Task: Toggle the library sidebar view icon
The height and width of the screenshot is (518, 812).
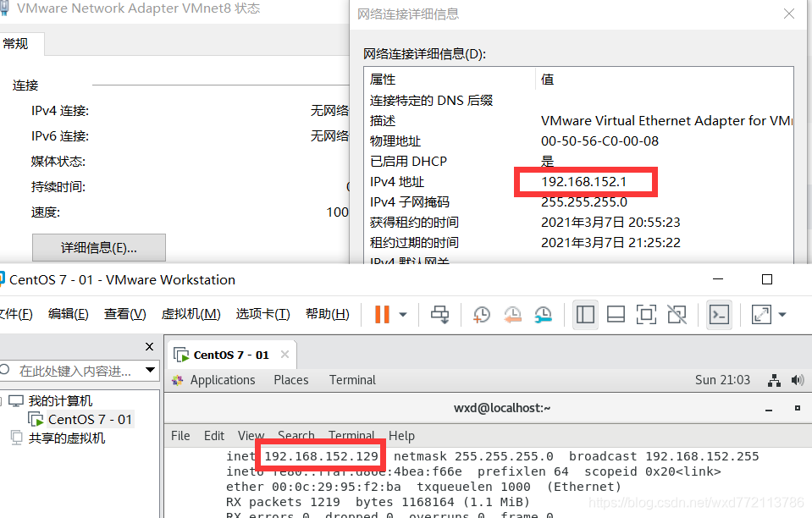Action: point(585,314)
